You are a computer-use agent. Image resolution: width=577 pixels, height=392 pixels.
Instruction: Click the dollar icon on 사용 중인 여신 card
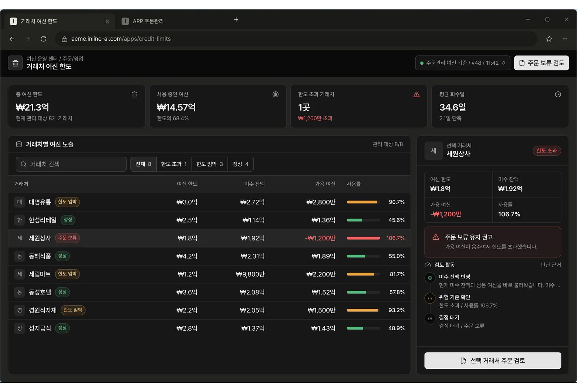pyautogui.click(x=276, y=94)
